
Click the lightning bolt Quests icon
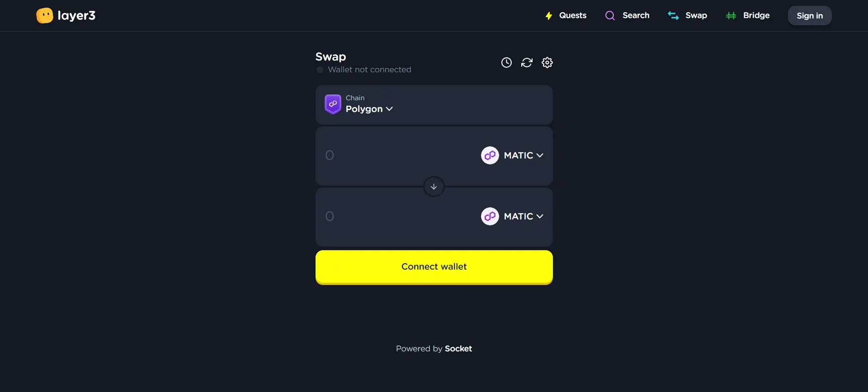pos(548,16)
